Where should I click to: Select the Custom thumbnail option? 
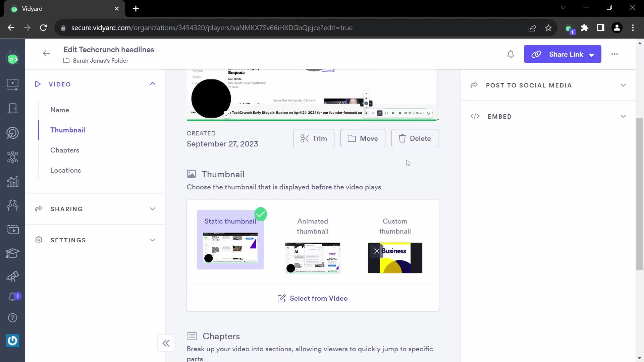click(x=395, y=245)
